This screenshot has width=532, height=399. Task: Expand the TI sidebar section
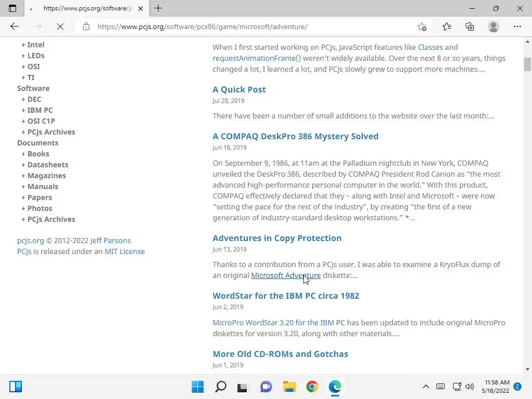28,77
